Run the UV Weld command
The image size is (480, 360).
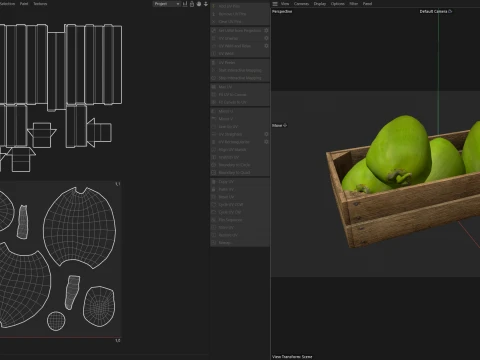(x=240, y=54)
